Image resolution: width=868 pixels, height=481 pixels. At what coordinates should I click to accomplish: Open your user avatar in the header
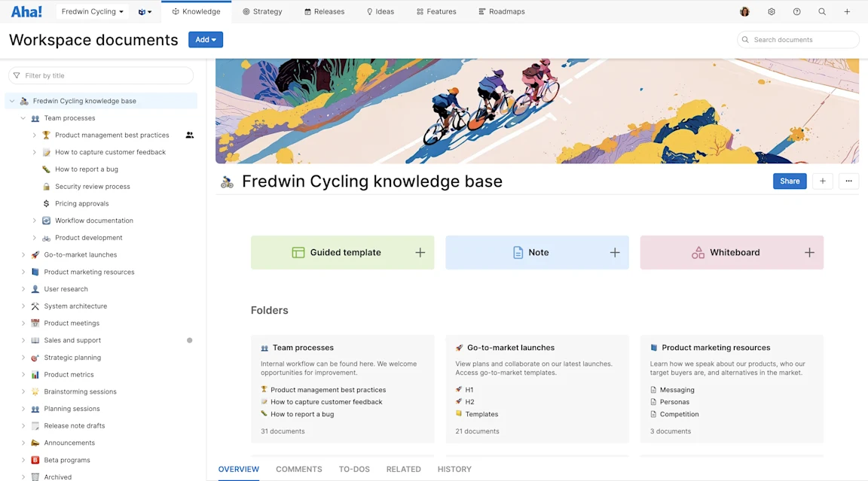click(744, 11)
